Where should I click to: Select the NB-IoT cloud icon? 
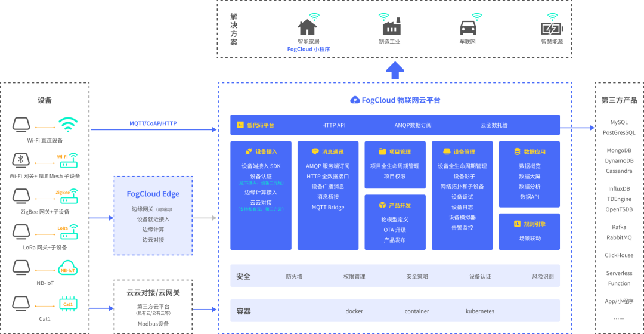click(x=67, y=270)
